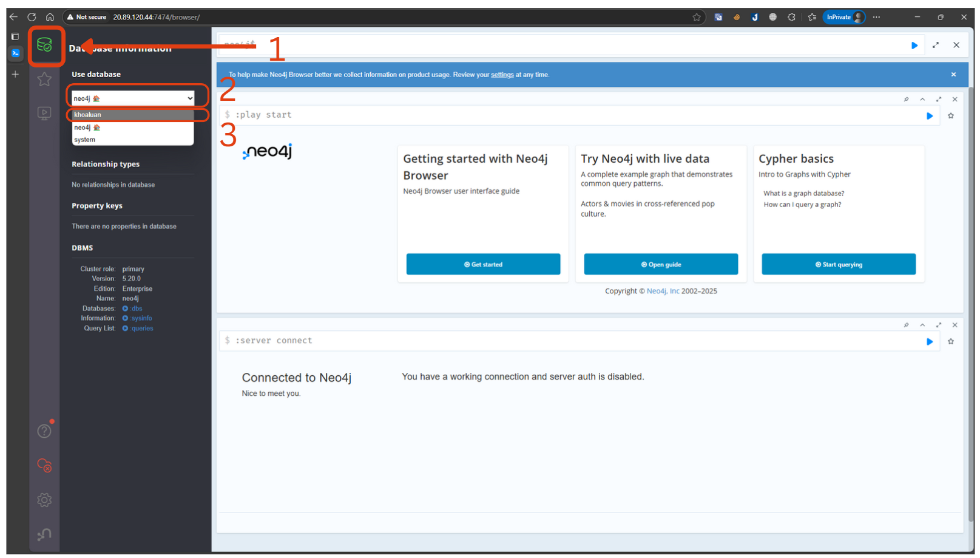Dismiss the product usage notification banner
This screenshot has width=980, height=558.
pos(953,75)
